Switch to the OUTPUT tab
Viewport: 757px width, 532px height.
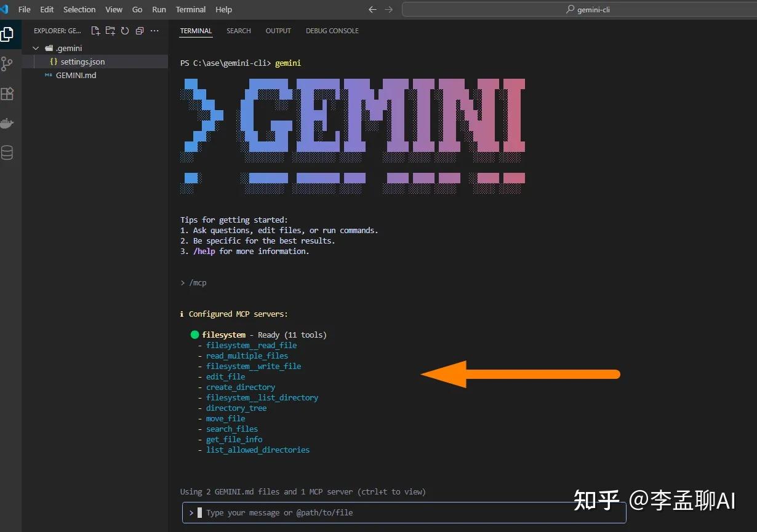coord(278,31)
